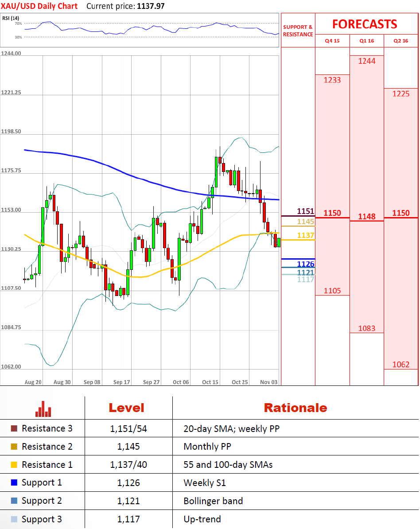Image resolution: width=420 pixels, height=529 pixels.
Task: Click the Q2 16 low forecast 1062
Action: (401, 365)
